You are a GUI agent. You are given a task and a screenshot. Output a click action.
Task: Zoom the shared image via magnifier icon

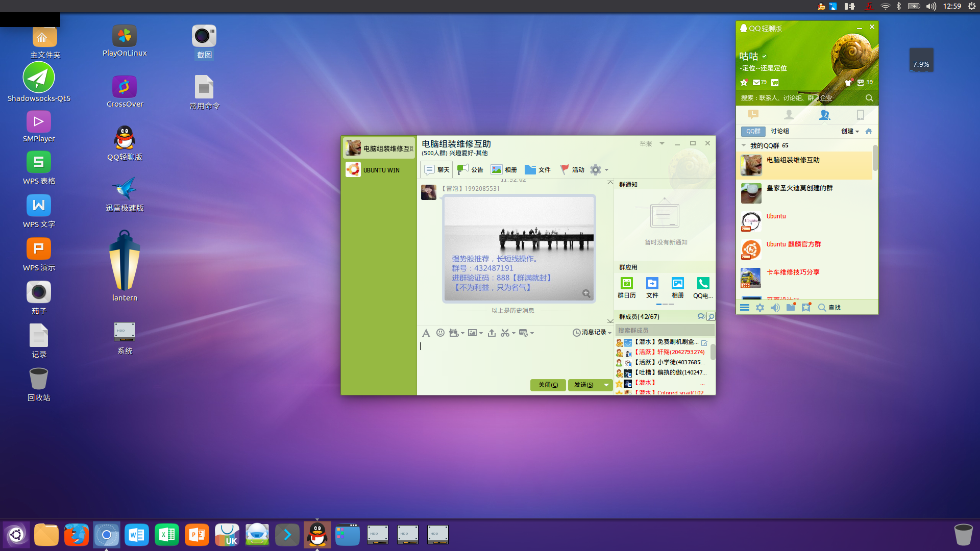(586, 293)
